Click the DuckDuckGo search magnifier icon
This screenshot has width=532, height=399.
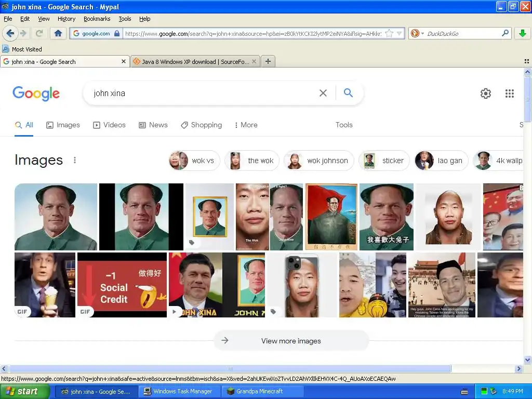(x=505, y=33)
